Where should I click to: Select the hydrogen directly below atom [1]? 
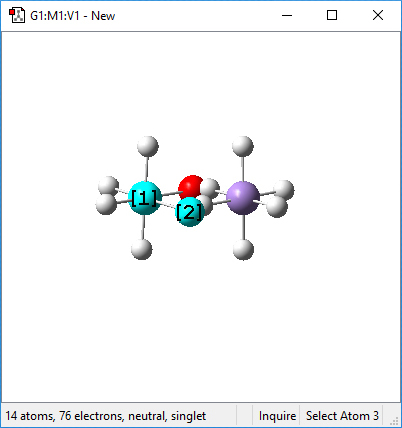[142, 249]
